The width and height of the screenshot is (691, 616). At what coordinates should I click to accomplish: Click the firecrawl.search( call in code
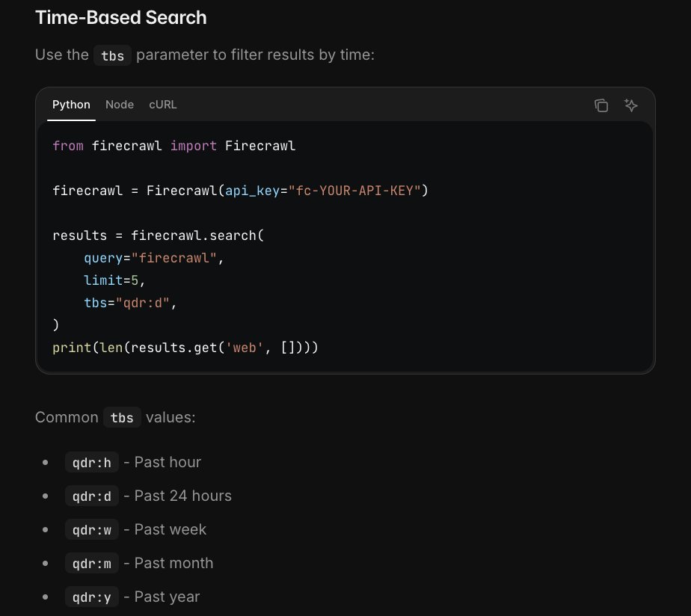(197, 235)
